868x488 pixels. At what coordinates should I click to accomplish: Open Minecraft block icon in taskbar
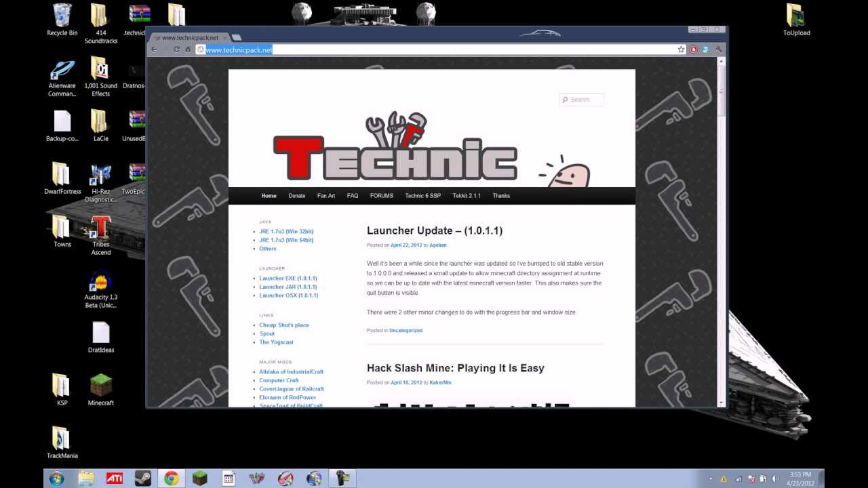[x=200, y=479]
